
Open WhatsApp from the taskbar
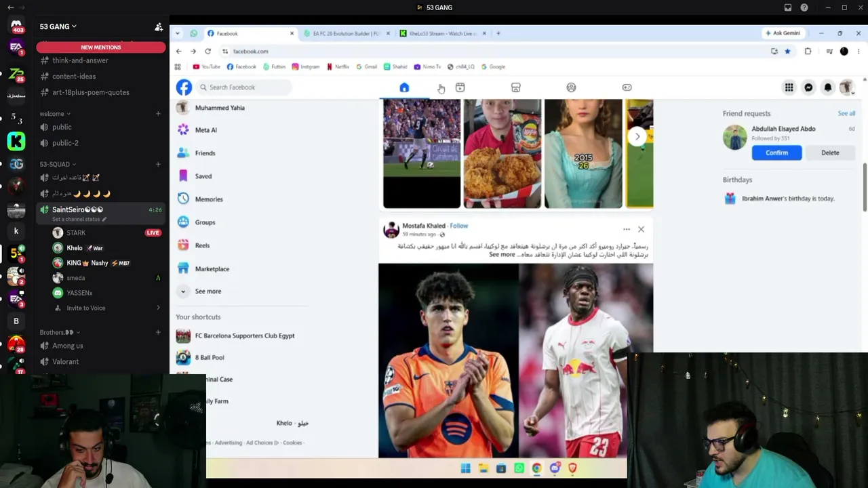[x=519, y=468]
